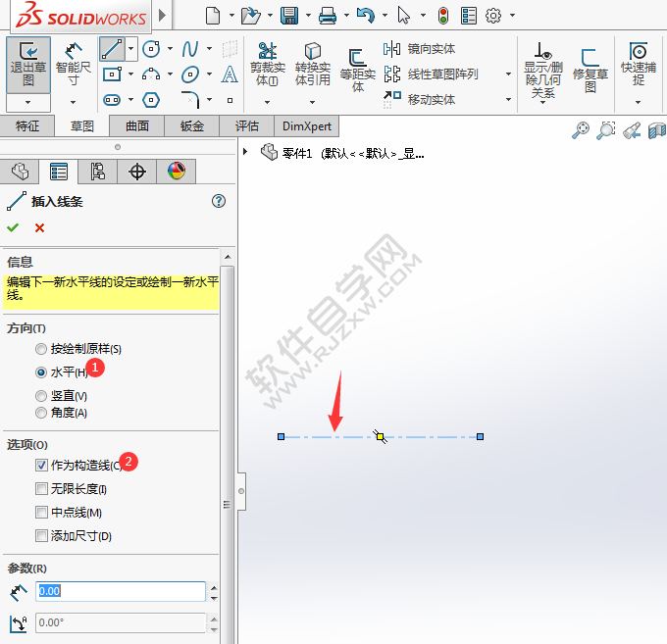This screenshot has width=667, height=644.
Task: Click the Save icon
Action: [289, 16]
